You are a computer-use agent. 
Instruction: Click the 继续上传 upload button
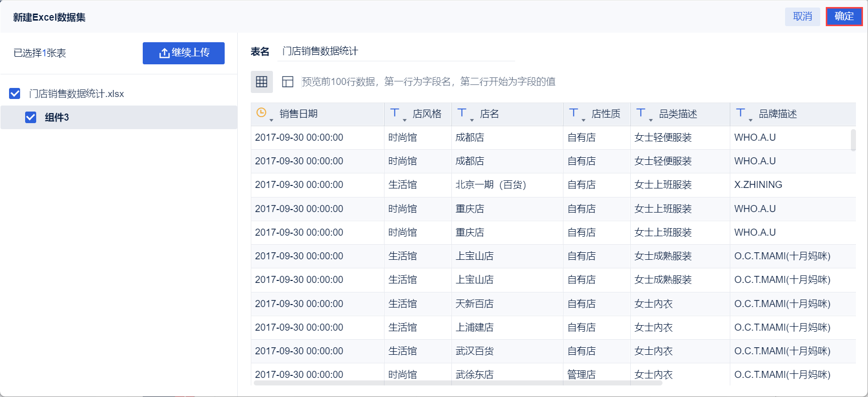tap(183, 53)
